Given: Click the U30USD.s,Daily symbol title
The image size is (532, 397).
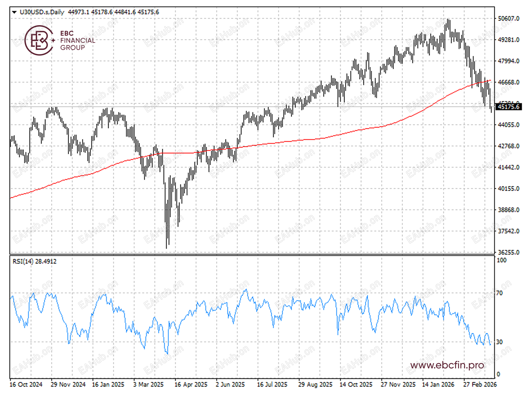Looking at the screenshot, I should 42,12.
